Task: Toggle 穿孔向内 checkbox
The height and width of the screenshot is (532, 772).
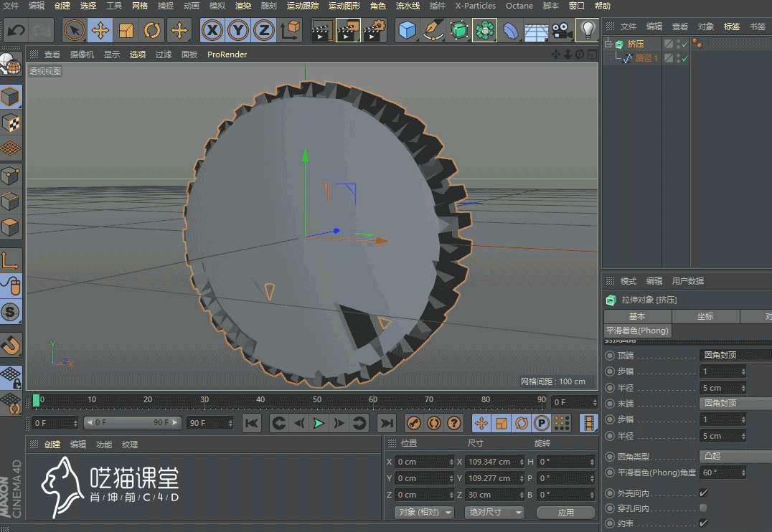Action: [x=703, y=508]
